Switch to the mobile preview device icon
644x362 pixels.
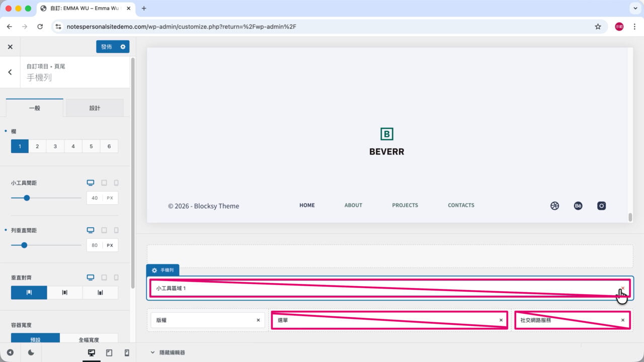[x=126, y=353]
